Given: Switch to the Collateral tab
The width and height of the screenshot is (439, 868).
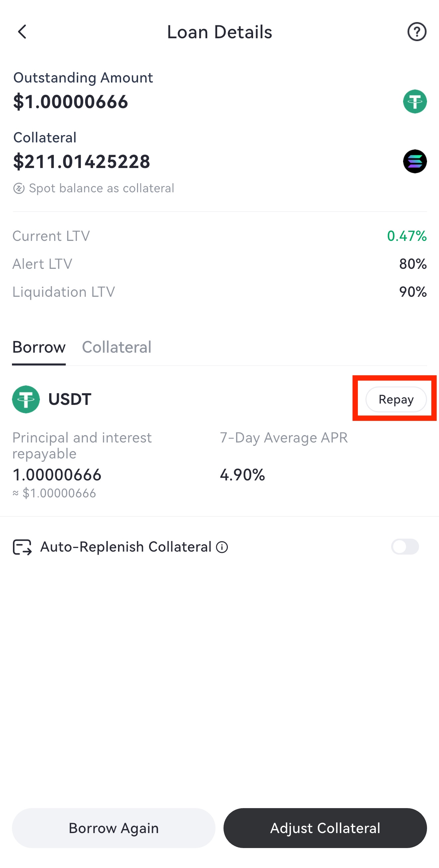Looking at the screenshot, I should pyautogui.click(x=117, y=347).
